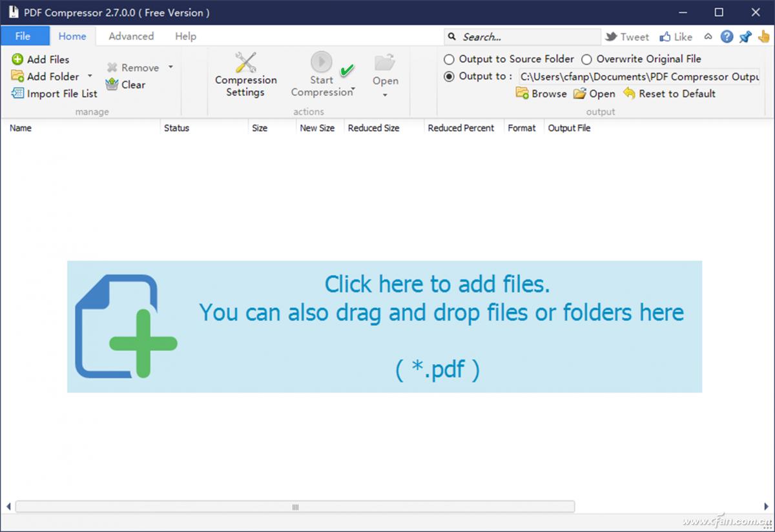This screenshot has height=532, width=775.
Task: Browse for an output folder
Action: (x=541, y=94)
